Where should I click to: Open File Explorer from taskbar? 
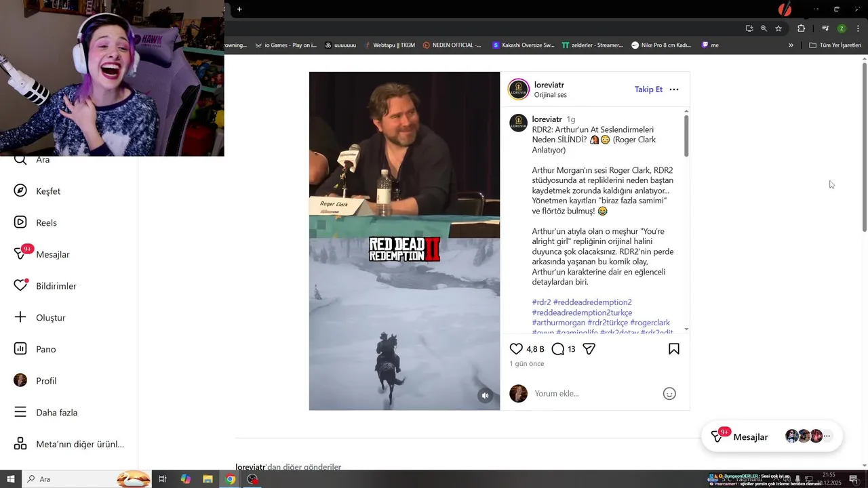pos(208,479)
